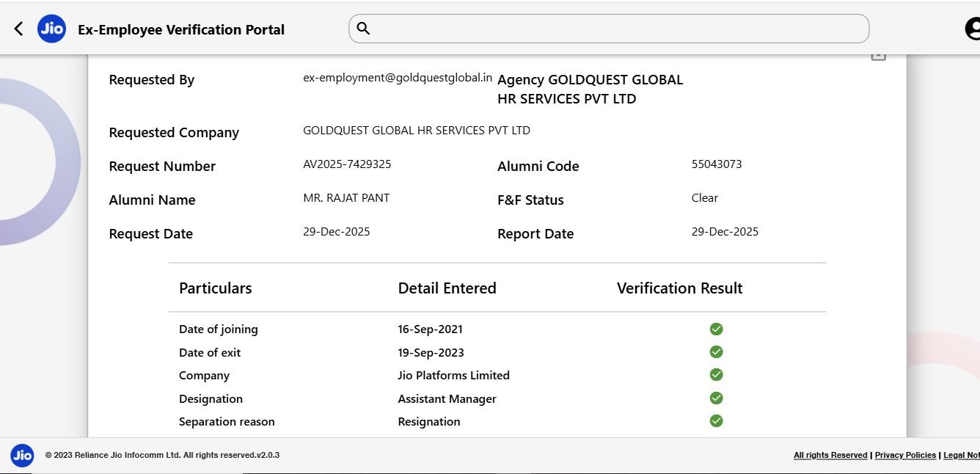The image size is (980, 474).
Task: Click the Jio logo in the footer
Action: click(22, 455)
